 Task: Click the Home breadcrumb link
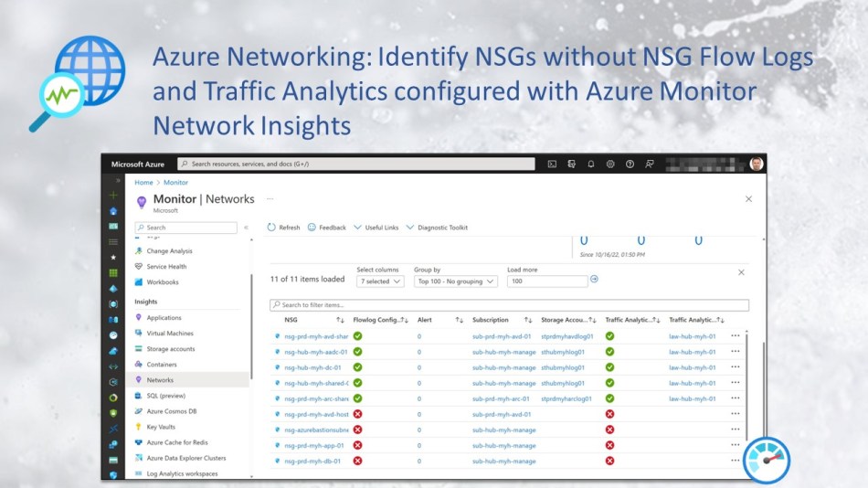click(x=143, y=183)
